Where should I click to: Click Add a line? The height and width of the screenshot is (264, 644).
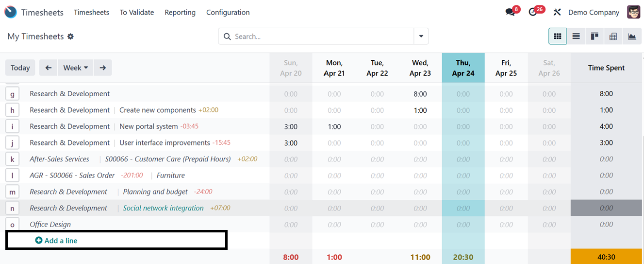(x=56, y=241)
